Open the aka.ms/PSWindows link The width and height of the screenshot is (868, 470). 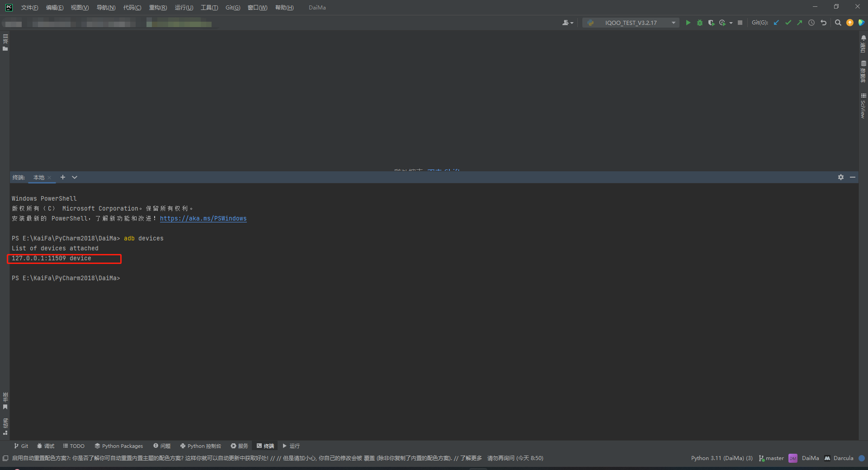(203, 218)
